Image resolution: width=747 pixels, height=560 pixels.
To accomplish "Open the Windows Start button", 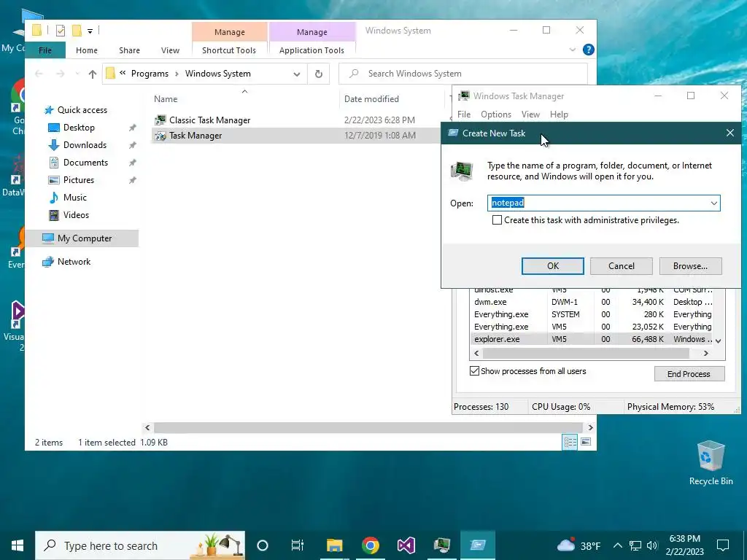I will click(x=18, y=545).
